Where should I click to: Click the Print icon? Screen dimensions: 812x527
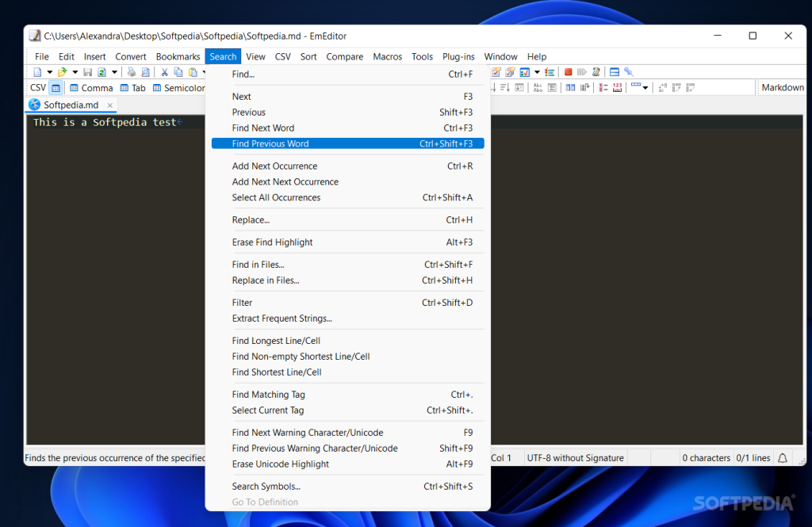coord(132,72)
